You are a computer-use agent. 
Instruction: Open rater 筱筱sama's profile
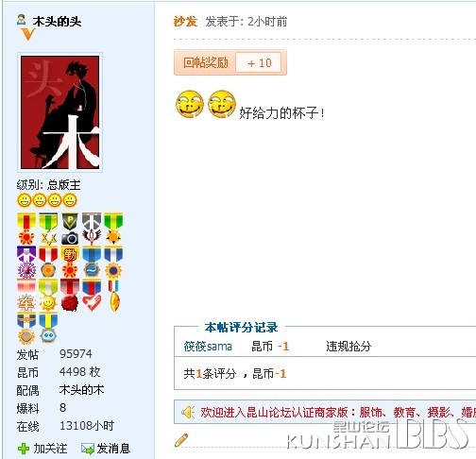(208, 347)
